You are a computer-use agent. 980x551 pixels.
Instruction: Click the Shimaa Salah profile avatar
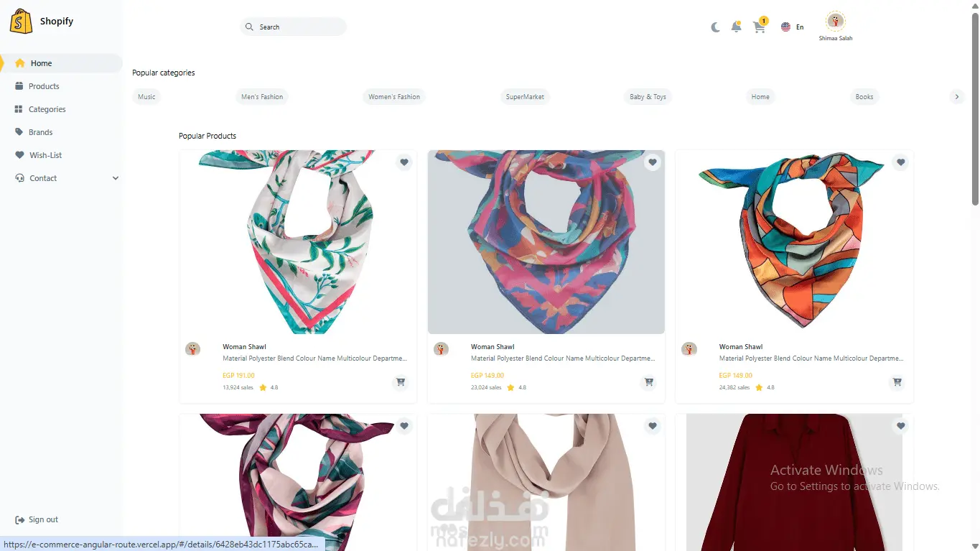835,22
